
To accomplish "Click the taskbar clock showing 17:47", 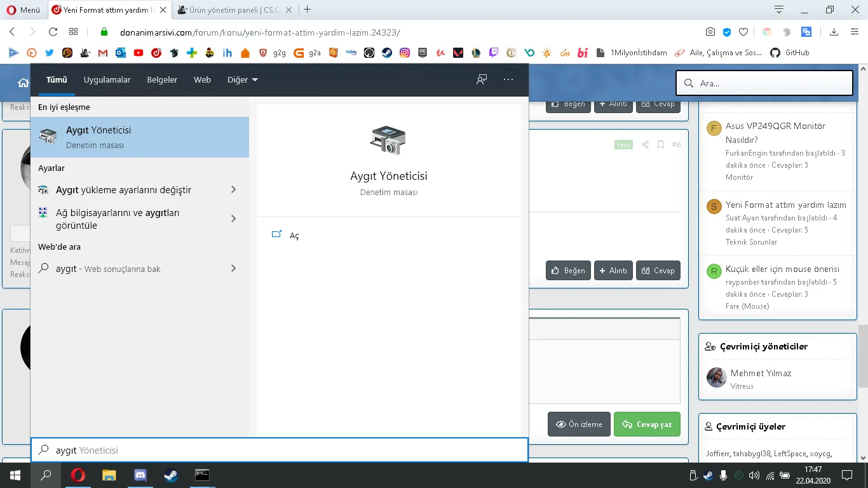I will (813, 475).
